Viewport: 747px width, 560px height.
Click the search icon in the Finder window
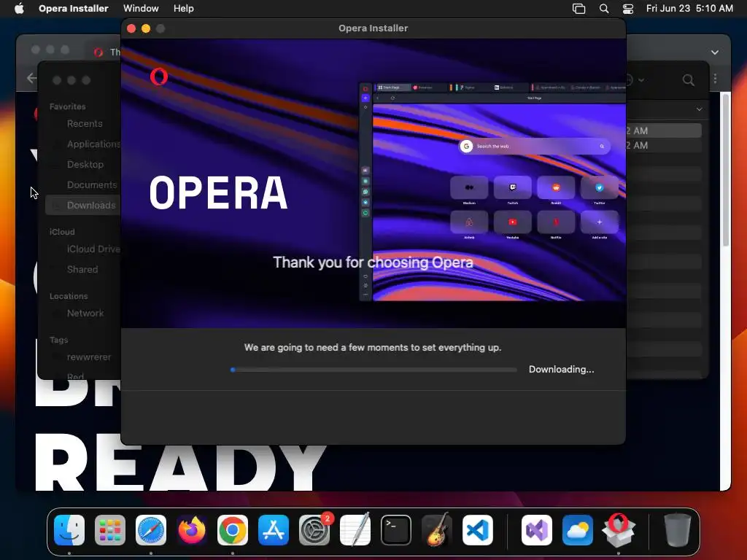[x=688, y=80]
